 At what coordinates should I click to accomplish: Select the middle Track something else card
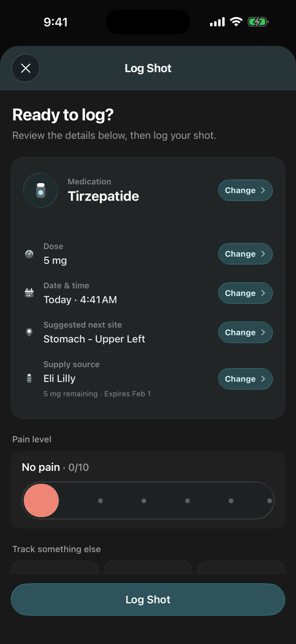point(148,567)
